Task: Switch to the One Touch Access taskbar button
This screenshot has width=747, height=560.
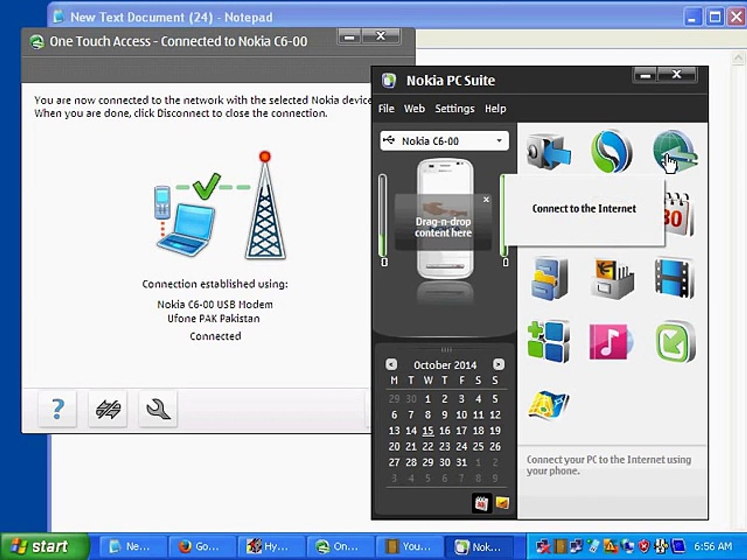Action: point(341,547)
